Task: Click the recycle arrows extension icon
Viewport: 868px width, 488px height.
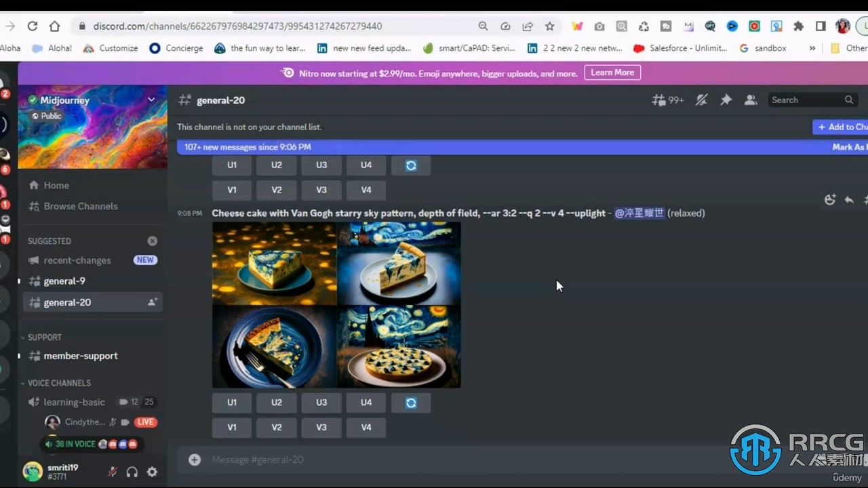Action: [x=644, y=26]
